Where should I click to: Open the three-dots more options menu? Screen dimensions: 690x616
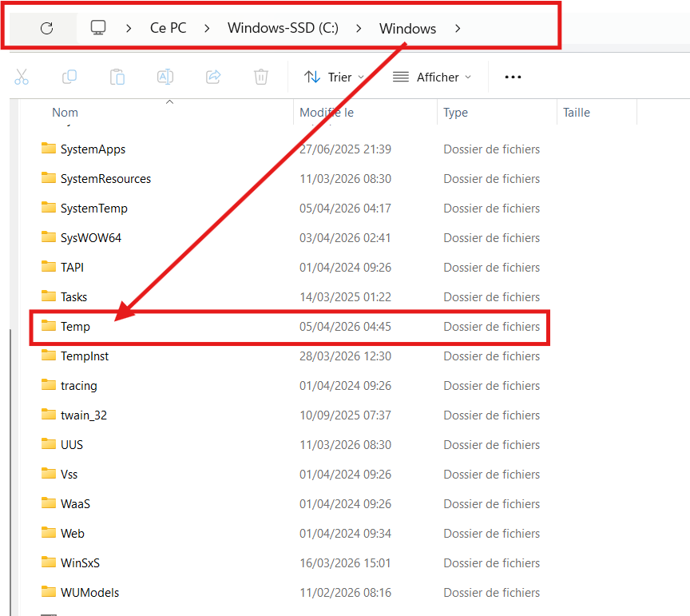pyautogui.click(x=513, y=77)
